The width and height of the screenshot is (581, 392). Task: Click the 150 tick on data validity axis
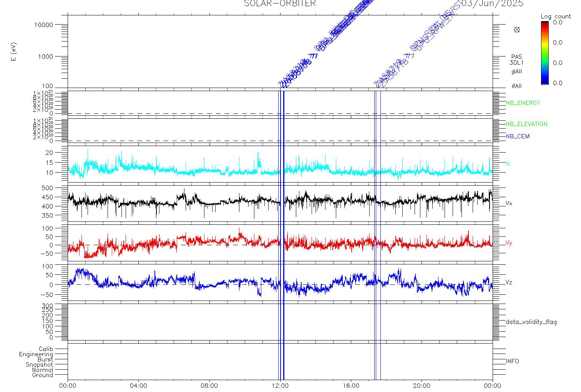[48, 321]
